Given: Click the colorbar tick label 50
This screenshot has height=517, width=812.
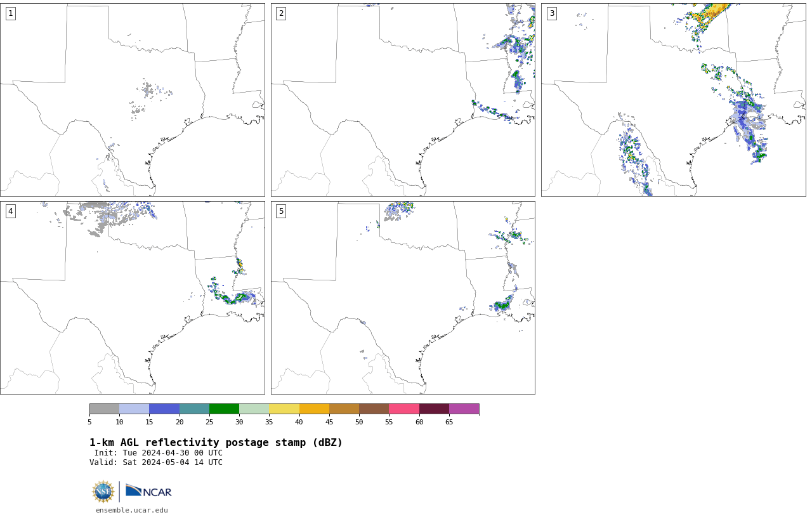Looking at the screenshot, I should [x=359, y=422].
